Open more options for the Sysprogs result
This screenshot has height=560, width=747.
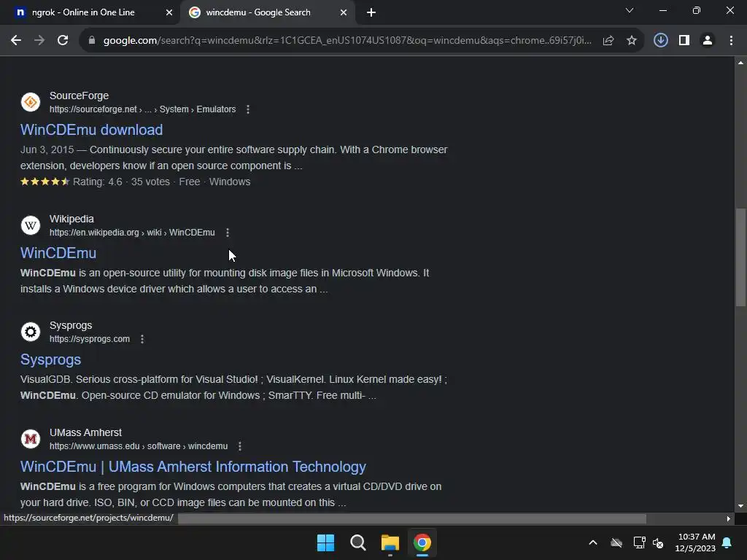[x=142, y=339]
